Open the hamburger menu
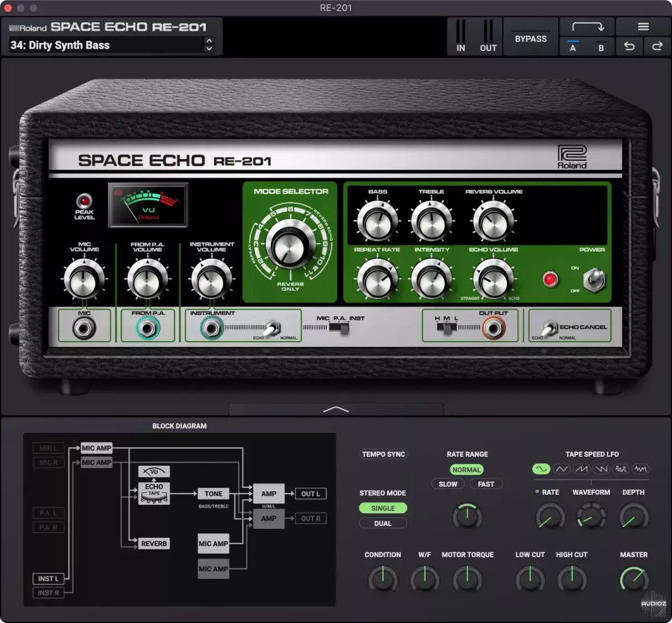672x623 pixels. point(643,27)
